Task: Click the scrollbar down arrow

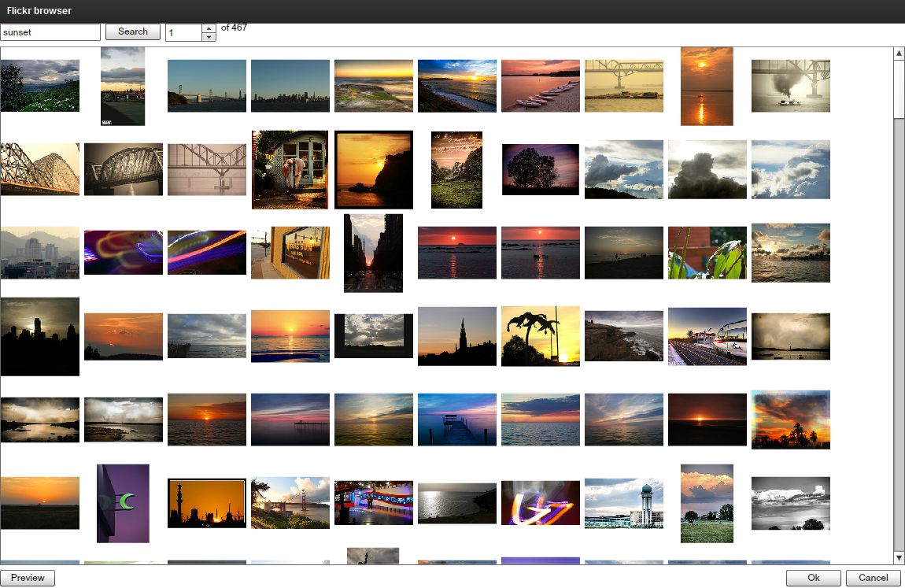Action: (899, 557)
